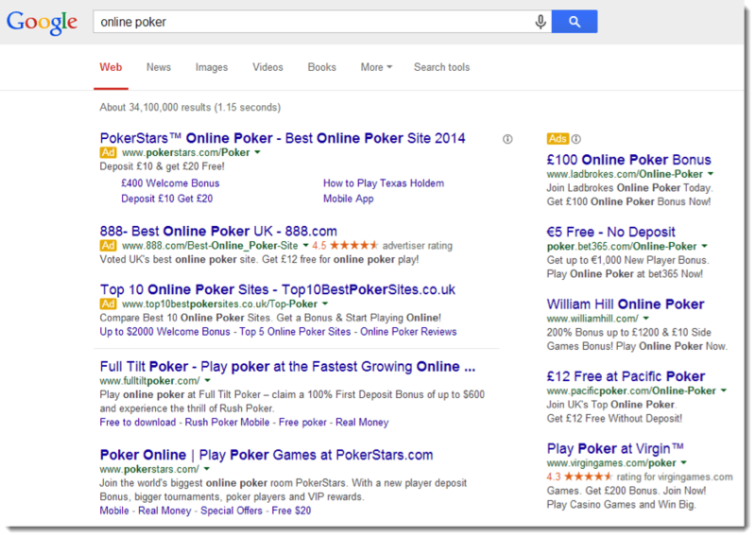Open the Mobile App sitelink

348,199
